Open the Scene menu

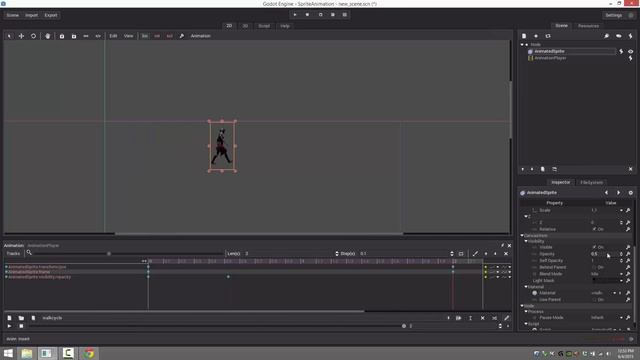(x=13, y=15)
